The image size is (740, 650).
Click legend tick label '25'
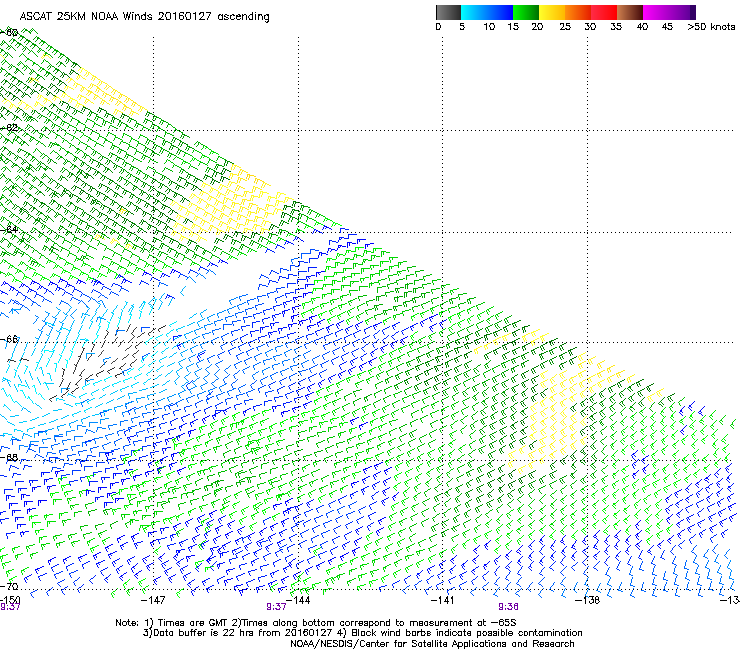coord(565,27)
